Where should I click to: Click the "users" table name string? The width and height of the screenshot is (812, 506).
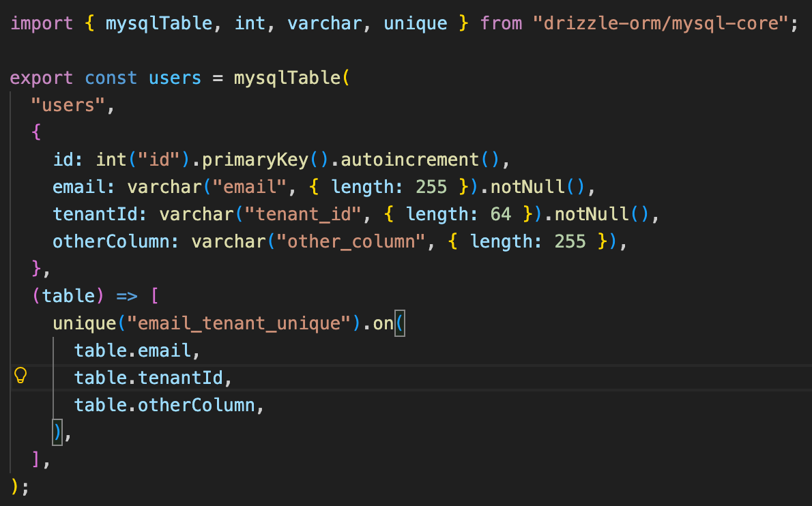point(68,105)
